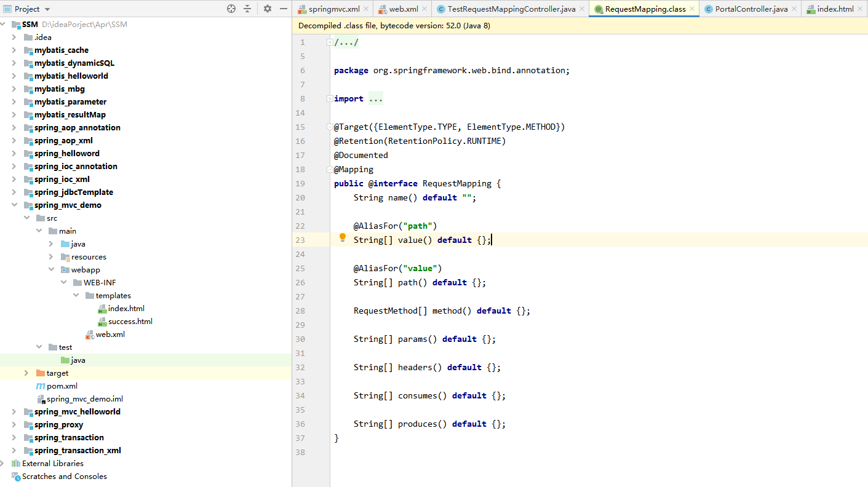The height and width of the screenshot is (487, 868).
Task: Click the collapse all icon in Project panel
Action: pos(247,9)
